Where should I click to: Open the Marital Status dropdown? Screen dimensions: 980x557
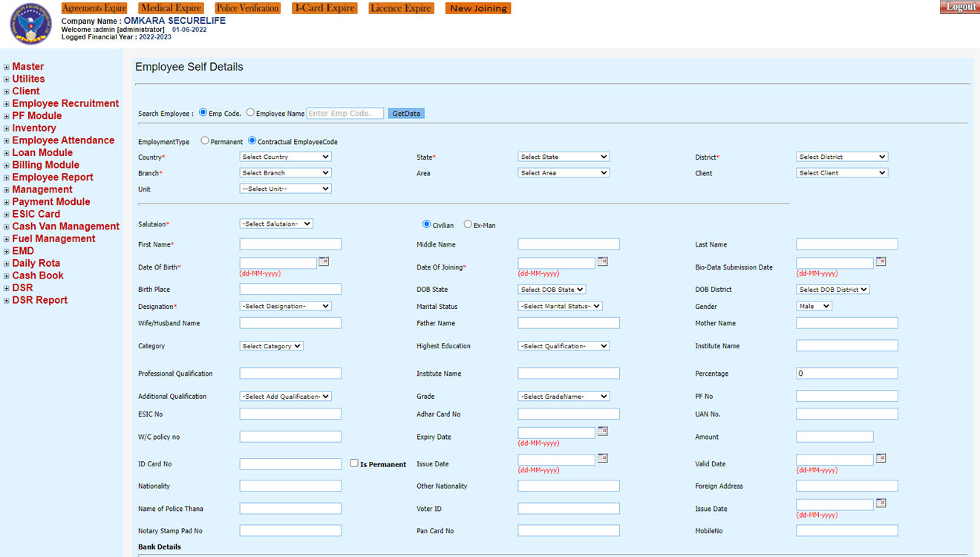coord(560,306)
